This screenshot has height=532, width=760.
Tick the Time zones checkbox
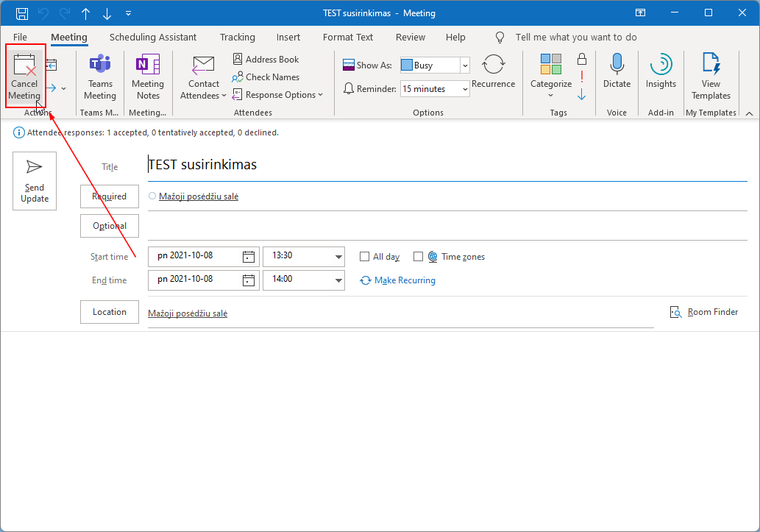pyautogui.click(x=418, y=257)
